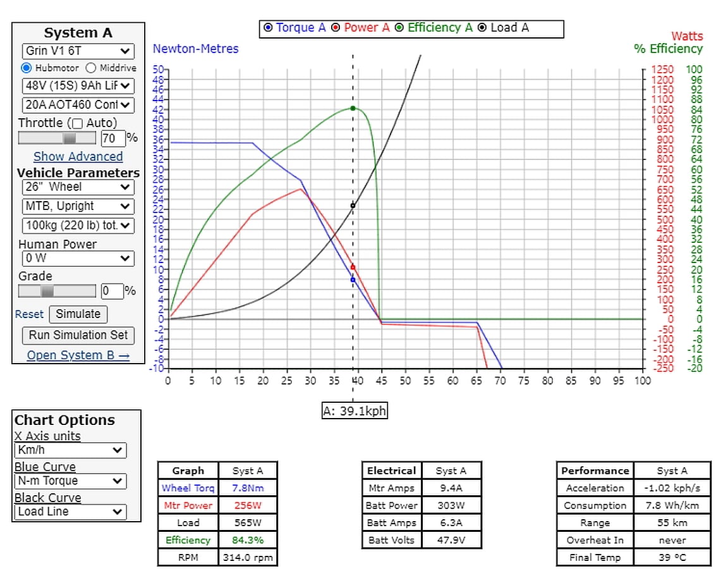Open the Human Power 0 W dropdown

(78, 259)
